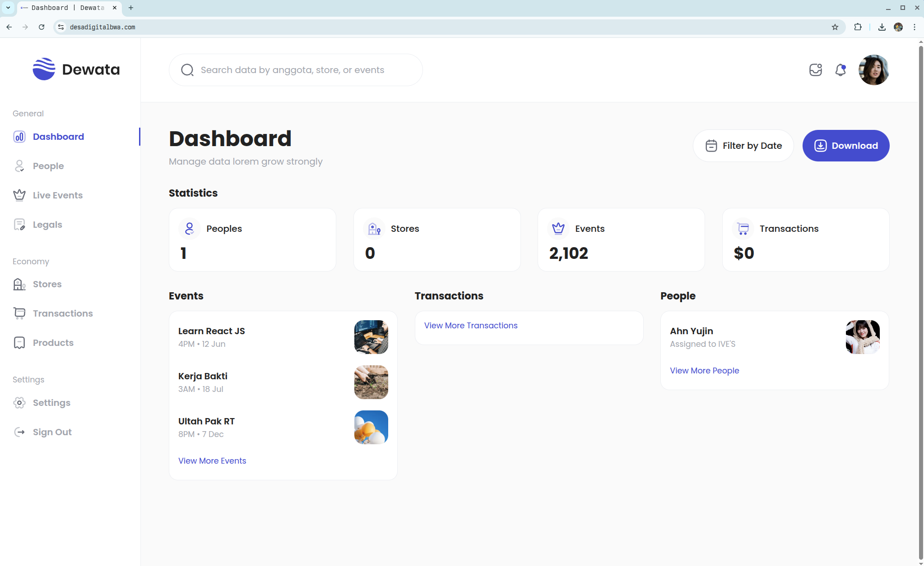Click the Peoples statistic icon
This screenshot has height=566, width=924.
[190, 229]
